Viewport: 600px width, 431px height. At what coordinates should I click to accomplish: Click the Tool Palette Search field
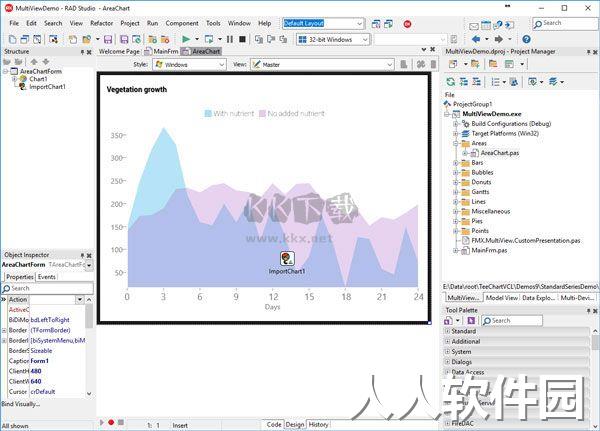(512, 321)
